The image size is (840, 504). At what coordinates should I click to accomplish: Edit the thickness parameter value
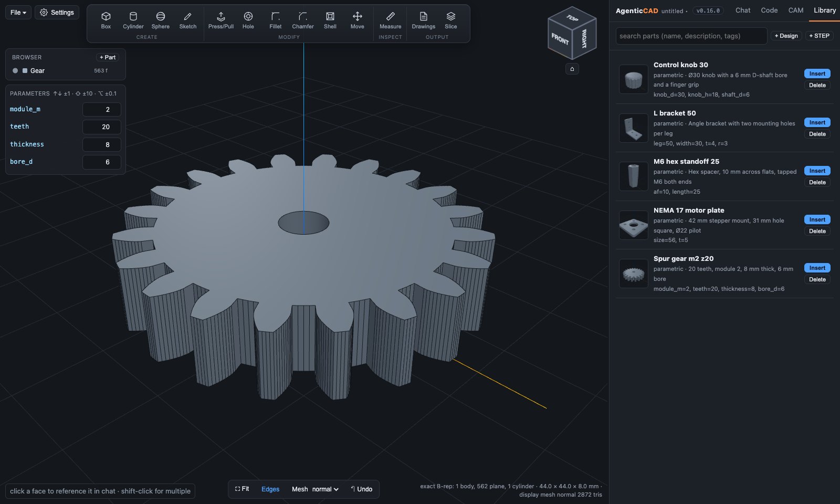102,144
